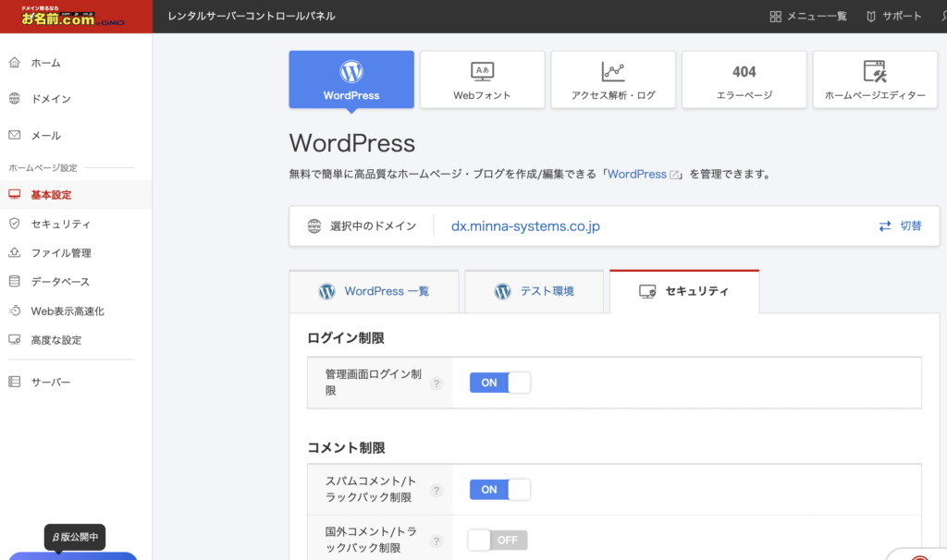Click help icon for 管理画面ログイン制限
The height and width of the screenshot is (560, 947).
(x=437, y=383)
